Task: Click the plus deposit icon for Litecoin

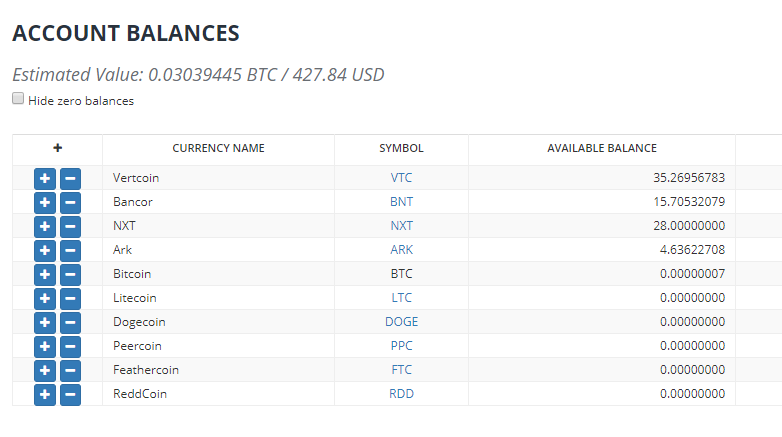Action: pyautogui.click(x=45, y=298)
